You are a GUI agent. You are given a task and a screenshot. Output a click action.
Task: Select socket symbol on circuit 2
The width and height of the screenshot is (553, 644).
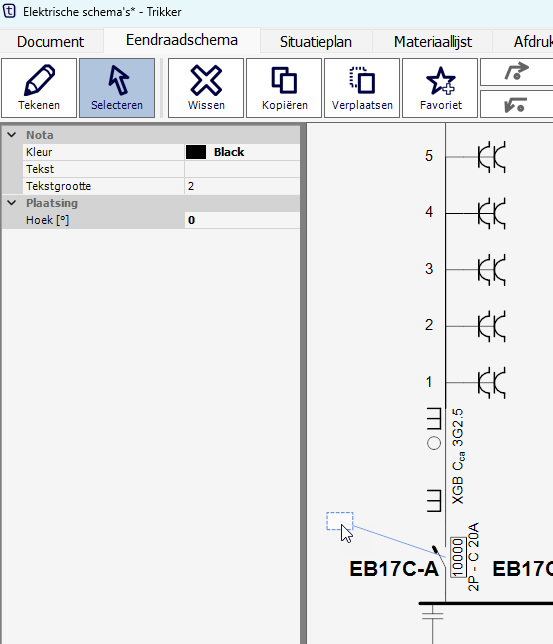click(491, 327)
